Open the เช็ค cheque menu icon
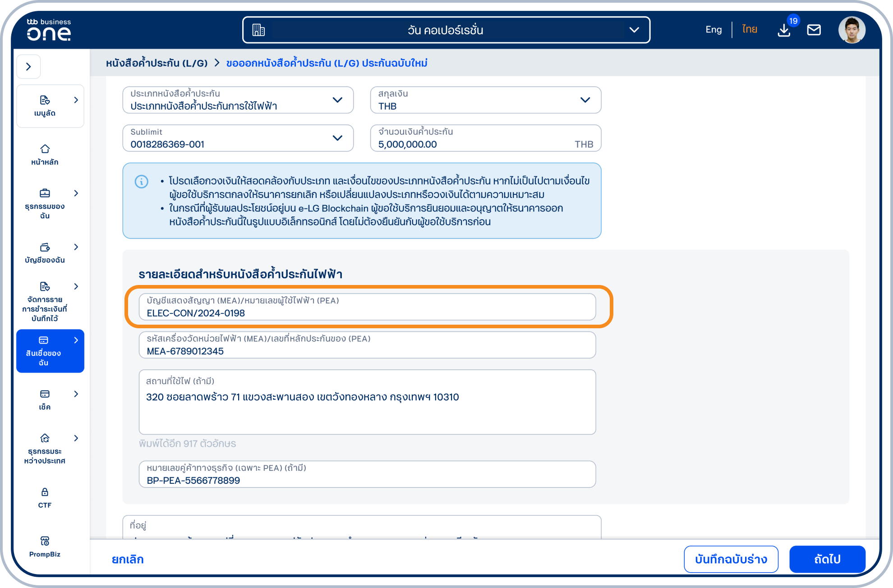893x588 pixels. pyautogui.click(x=45, y=394)
